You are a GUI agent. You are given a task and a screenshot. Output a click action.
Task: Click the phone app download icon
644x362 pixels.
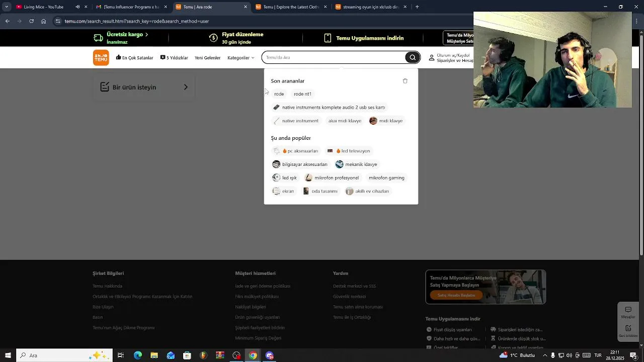click(328, 38)
